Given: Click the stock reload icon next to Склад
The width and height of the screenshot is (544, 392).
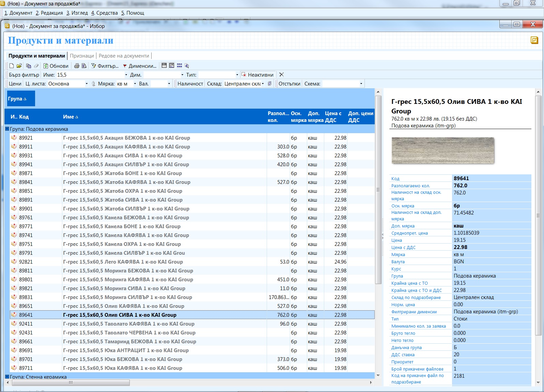Looking at the screenshot, I should (x=269, y=83).
